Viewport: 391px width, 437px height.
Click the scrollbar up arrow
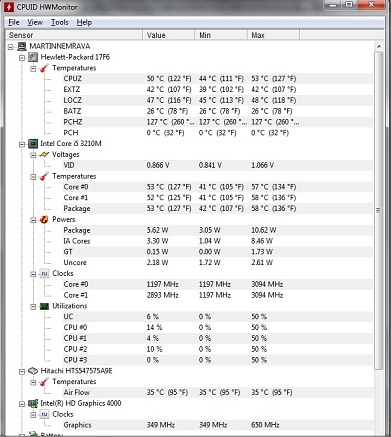tap(379, 46)
